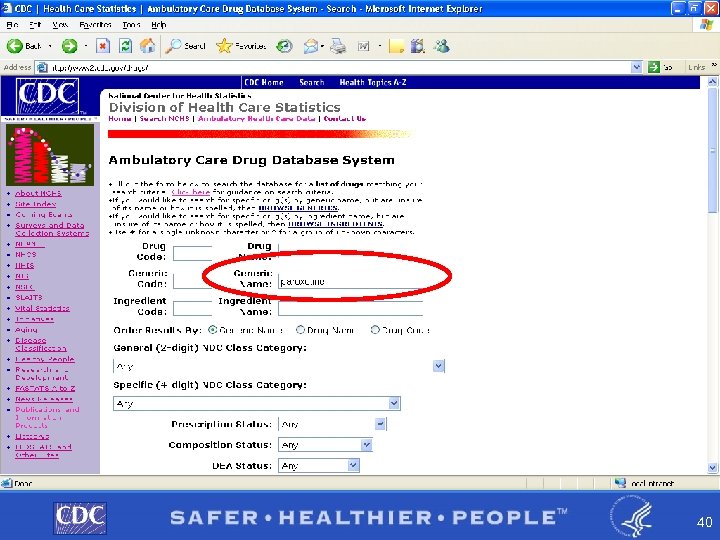Image resolution: width=720 pixels, height=540 pixels.
Task: Select Generic Name order radio button
Action: [212, 330]
